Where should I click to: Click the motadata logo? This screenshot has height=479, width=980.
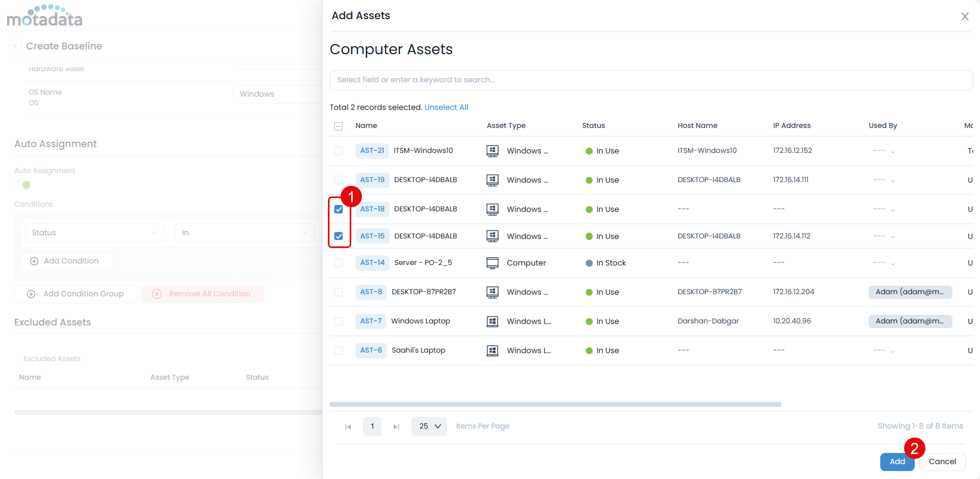coord(45,16)
